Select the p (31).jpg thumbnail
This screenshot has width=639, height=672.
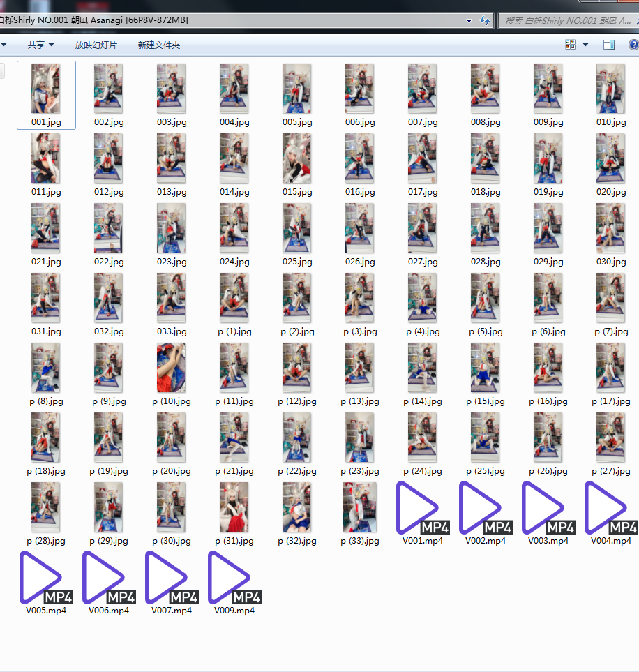pos(234,507)
